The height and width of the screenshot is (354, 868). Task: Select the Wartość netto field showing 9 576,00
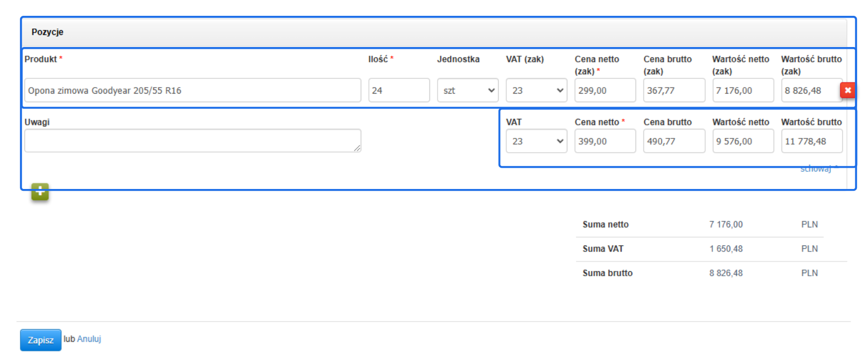click(743, 141)
